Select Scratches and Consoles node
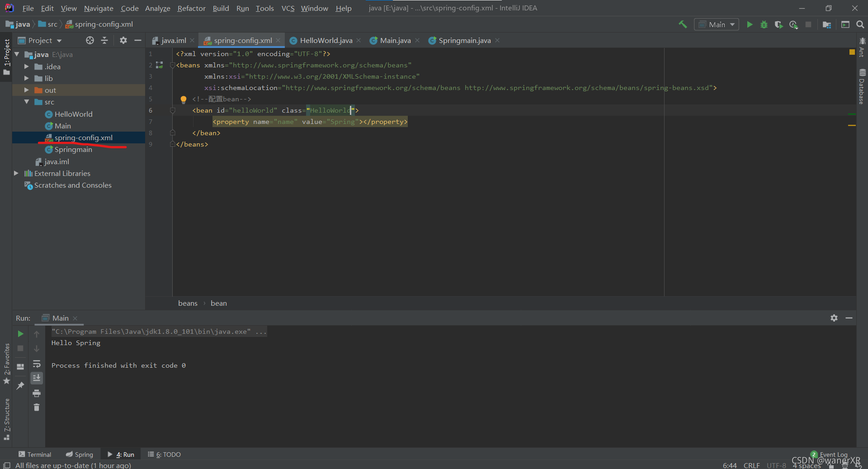The image size is (868, 469). [x=73, y=185]
